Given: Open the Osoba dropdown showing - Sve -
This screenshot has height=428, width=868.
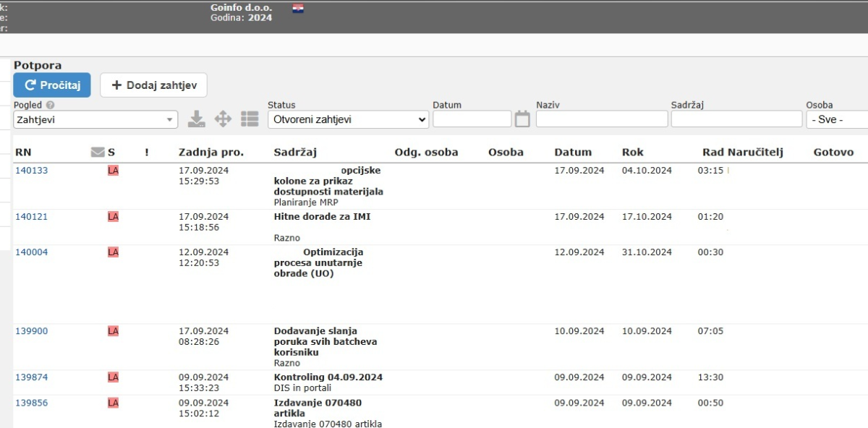Looking at the screenshot, I should click(838, 119).
